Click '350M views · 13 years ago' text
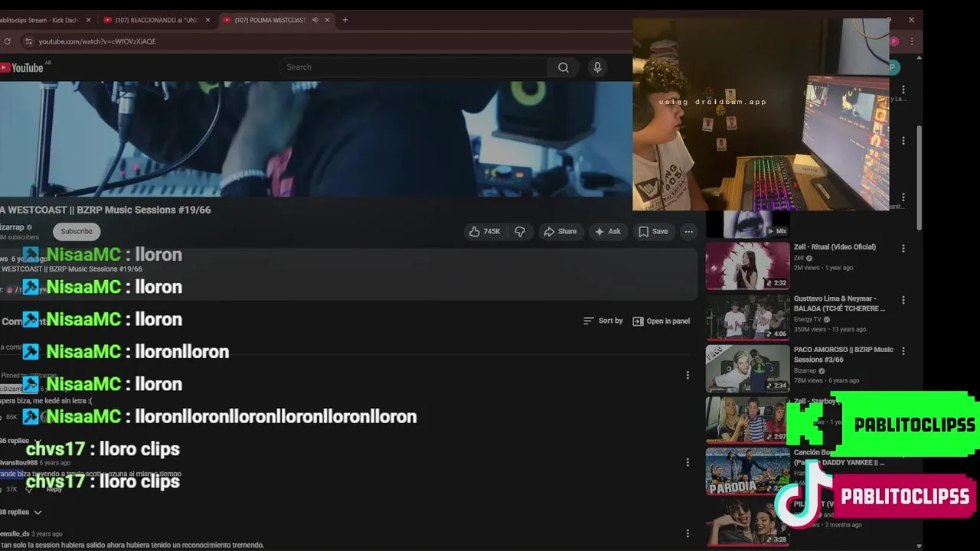Viewport: 980px width, 551px height. (830, 329)
